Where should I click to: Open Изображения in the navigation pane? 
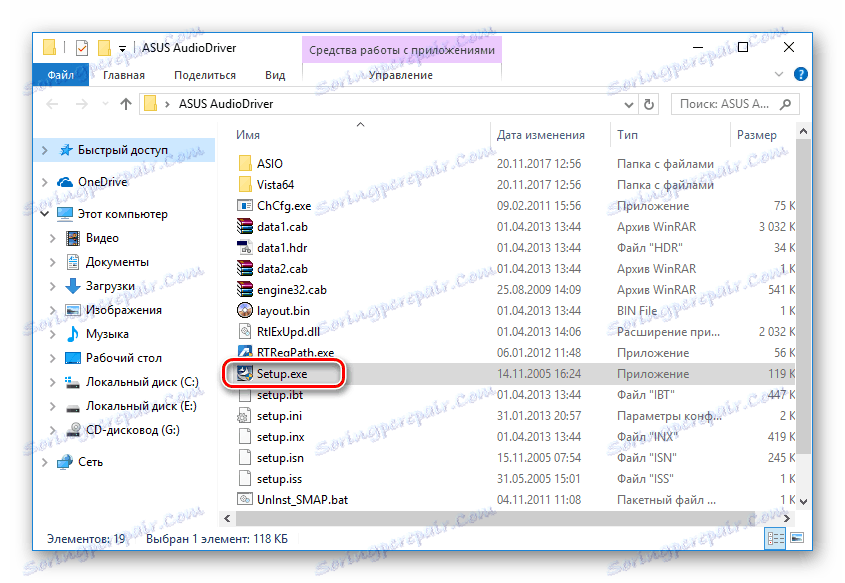pos(123,310)
